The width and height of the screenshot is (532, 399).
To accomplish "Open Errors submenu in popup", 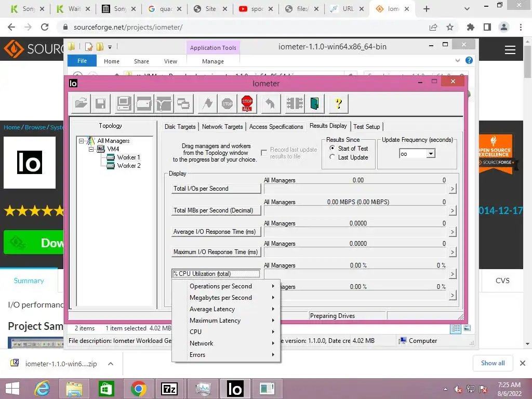I will coord(226,355).
